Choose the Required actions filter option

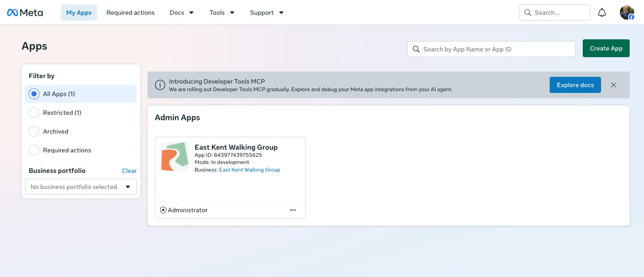pyautogui.click(x=81, y=150)
